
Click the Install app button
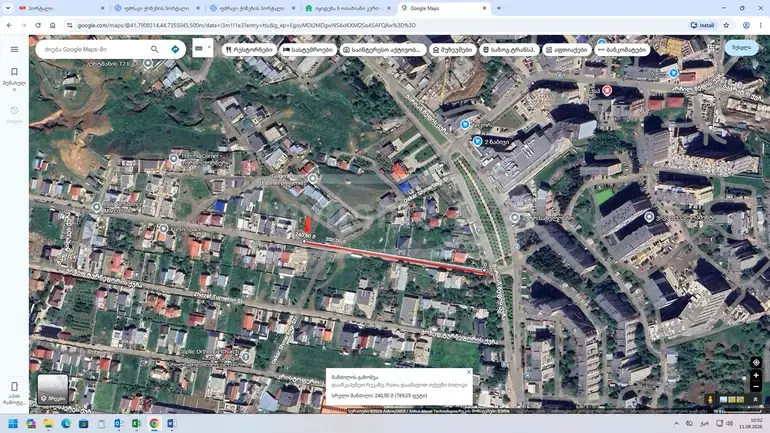(703, 25)
